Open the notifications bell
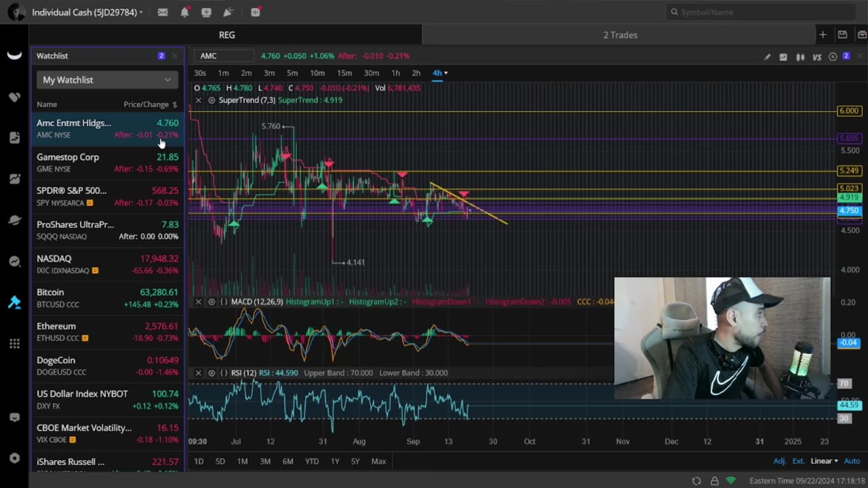This screenshot has width=868, height=488. point(184,12)
